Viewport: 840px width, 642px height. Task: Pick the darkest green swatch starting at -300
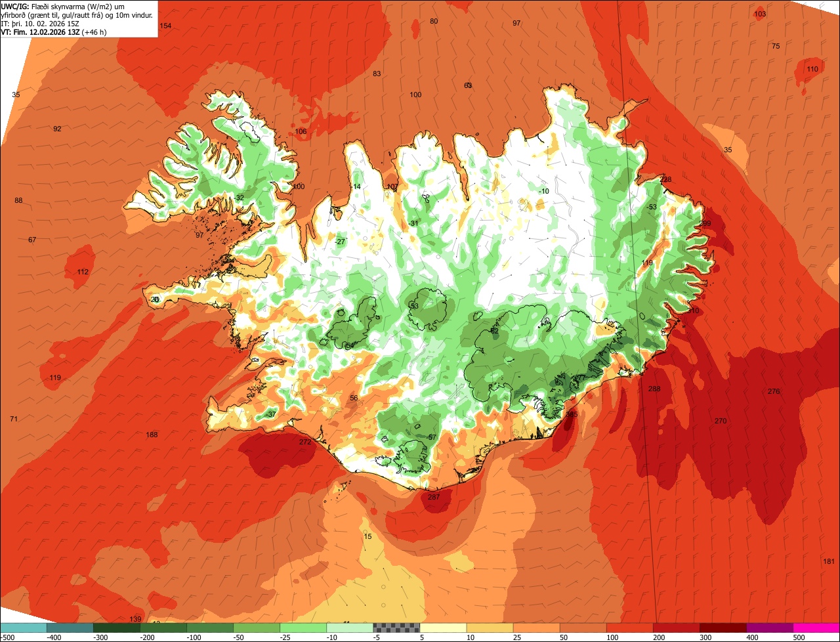[117, 628]
